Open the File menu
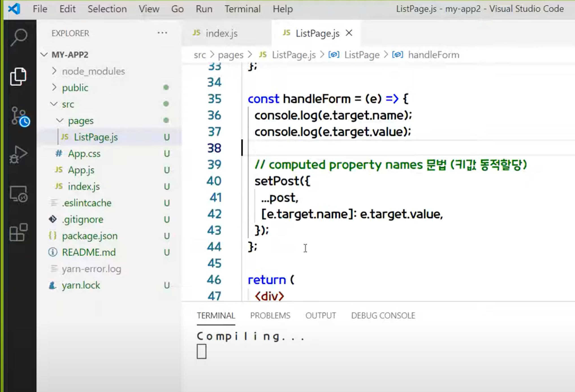 point(40,9)
